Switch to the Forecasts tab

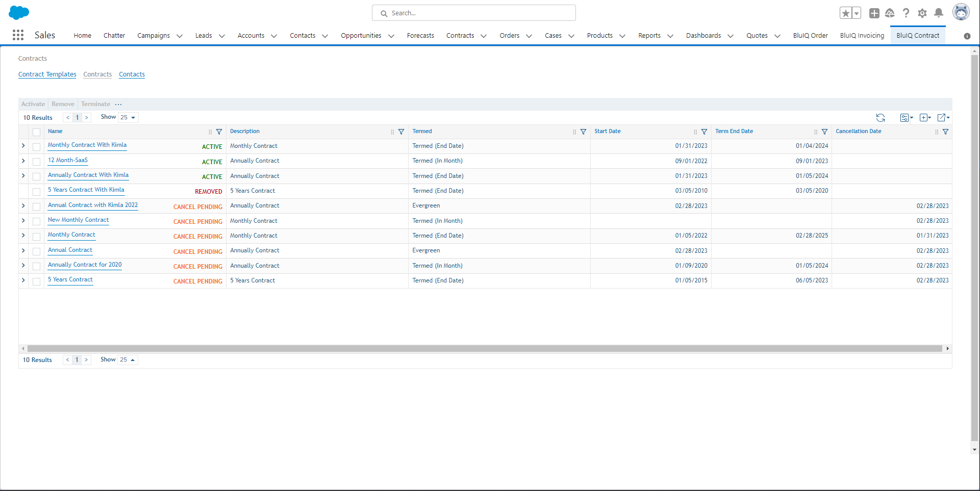[420, 36]
